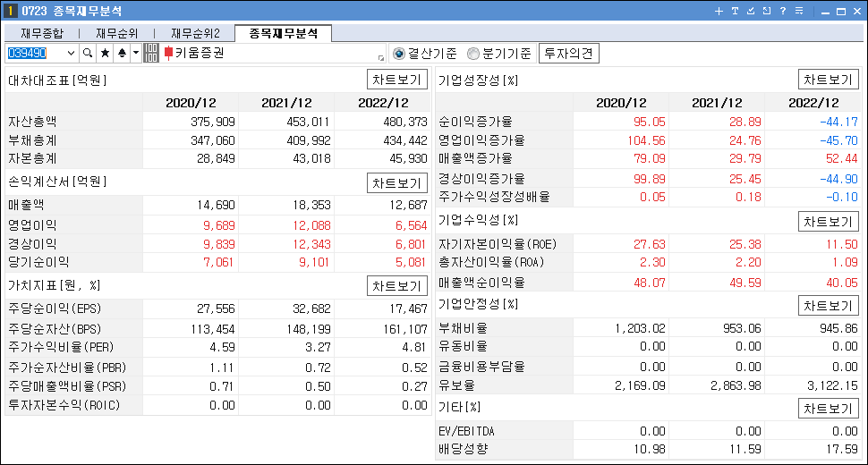The width and height of the screenshot is (868, 465).
Task: Click the 부채총계 value 434,442
Action: [405, 140]
